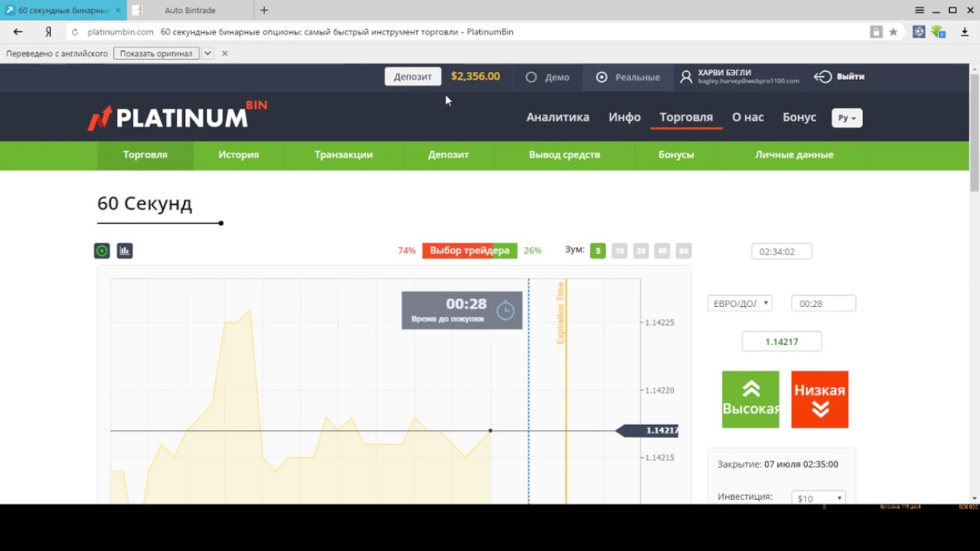The height and width of the screenshot is (551, 980).
Task: Click the 02:34:02 time field
Action: tap(782, 252)
